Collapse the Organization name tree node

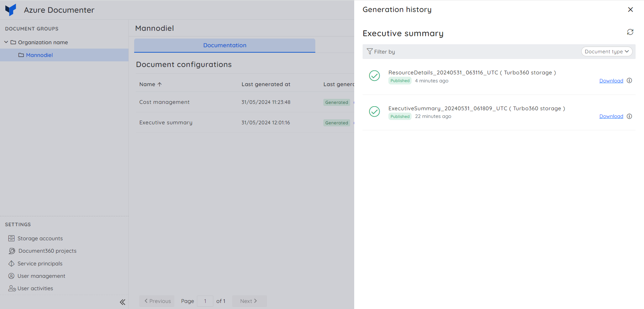[x=6, y=42]
